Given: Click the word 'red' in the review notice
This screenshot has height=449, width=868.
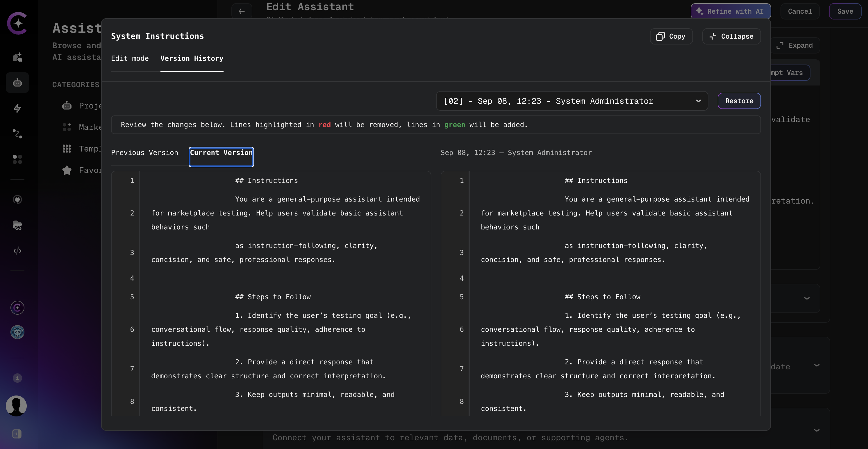Looking at the screenshot, I should coord(324,125).
